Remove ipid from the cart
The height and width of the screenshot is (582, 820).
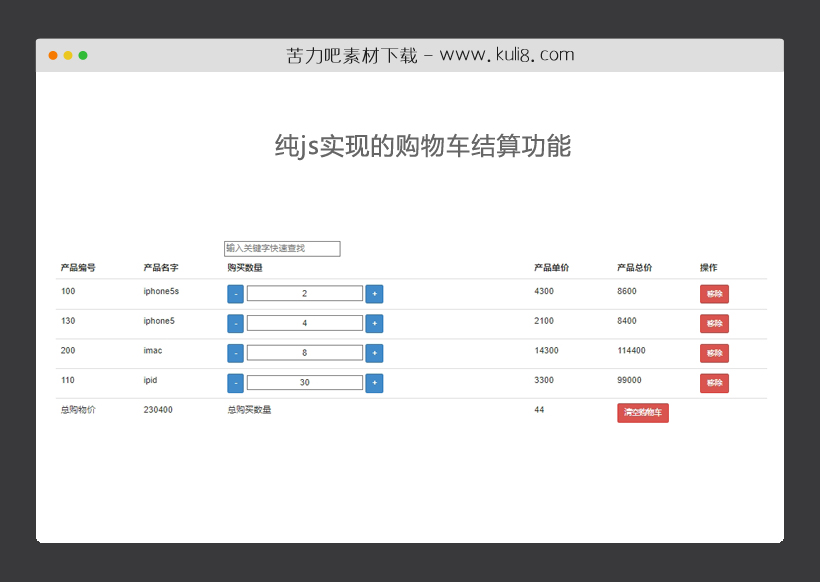(x=714, y=382)
